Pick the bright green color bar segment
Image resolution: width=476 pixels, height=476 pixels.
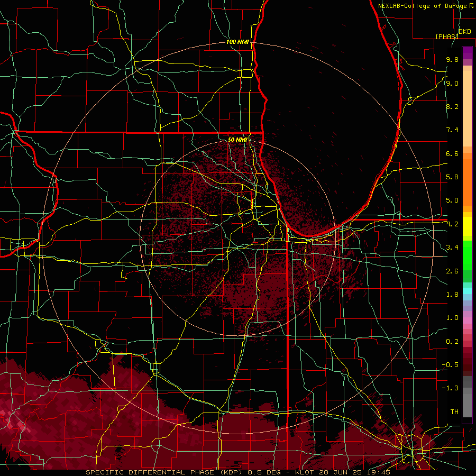tap(467, 255)
